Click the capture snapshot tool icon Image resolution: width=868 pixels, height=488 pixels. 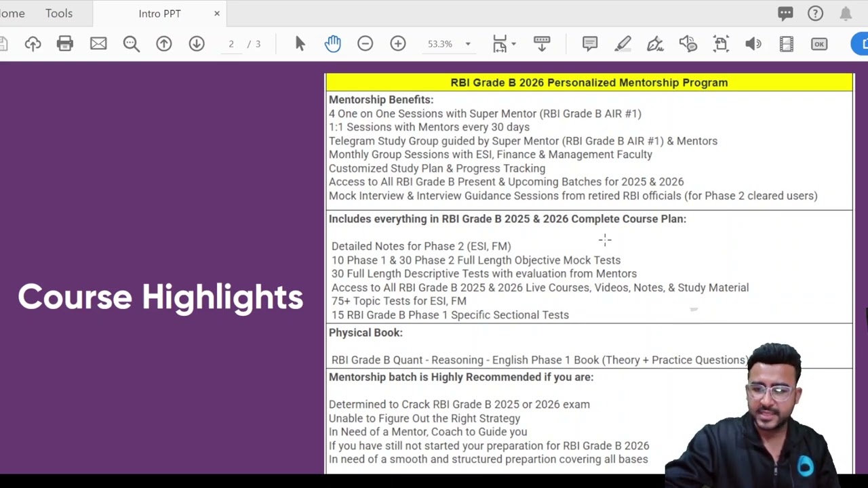tap(721, 44)
